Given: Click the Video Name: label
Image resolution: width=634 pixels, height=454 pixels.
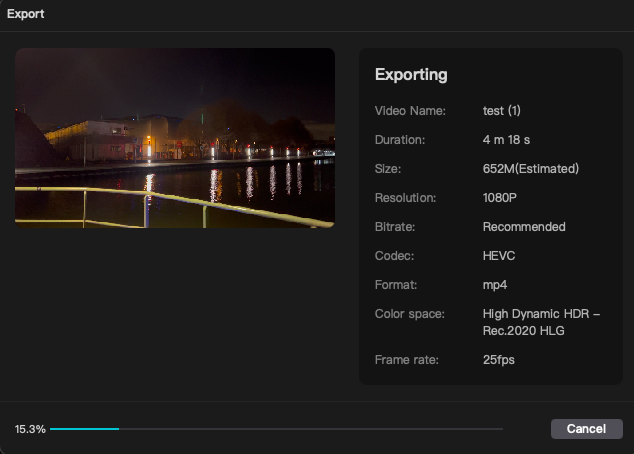Looking at the screenshot, I should [x=410, y=111].
